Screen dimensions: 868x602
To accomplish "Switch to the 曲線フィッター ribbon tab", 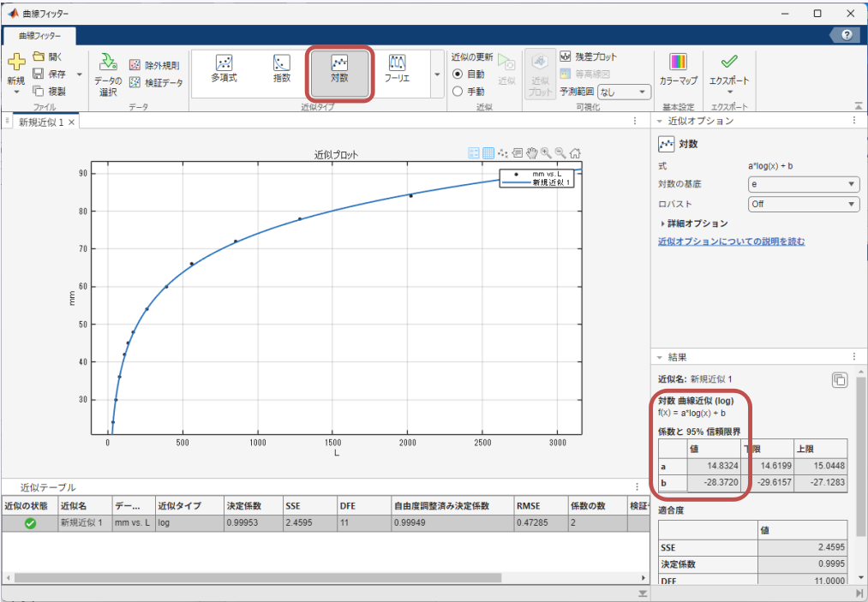I will (40, 36).
